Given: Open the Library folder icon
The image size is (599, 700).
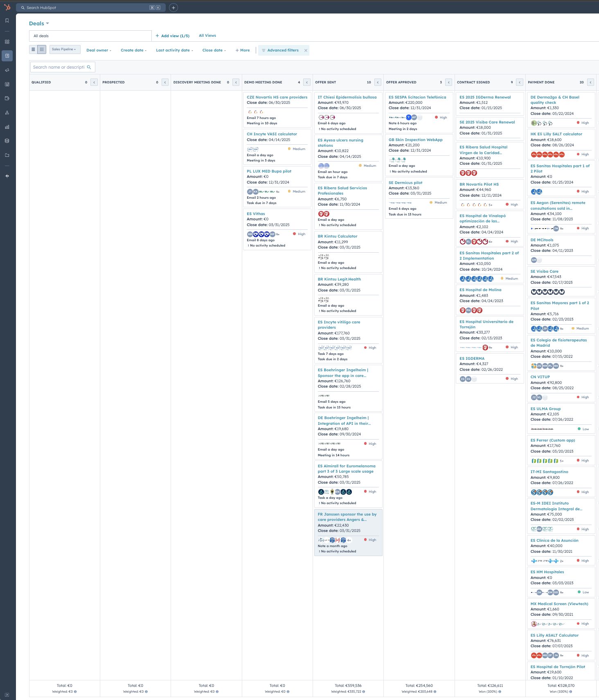Looking at the screenshot, I should click(7, 155).
